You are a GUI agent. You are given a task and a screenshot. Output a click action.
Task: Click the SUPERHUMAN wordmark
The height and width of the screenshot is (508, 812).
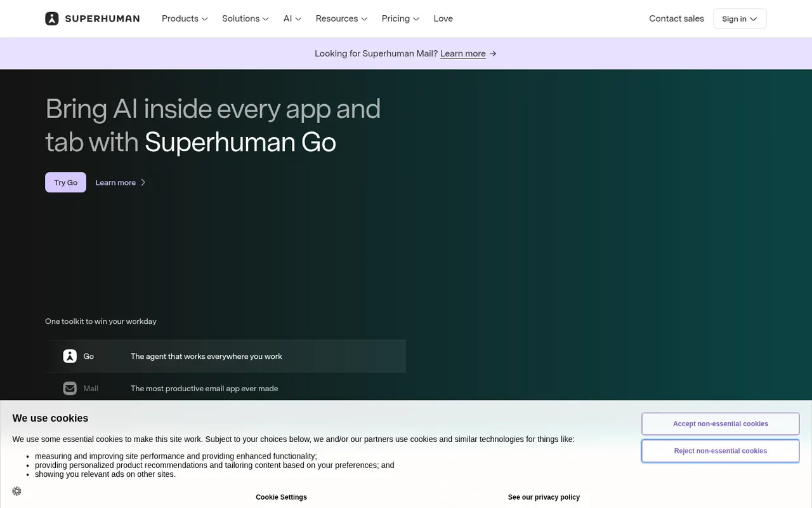click(x=102, y=18)
